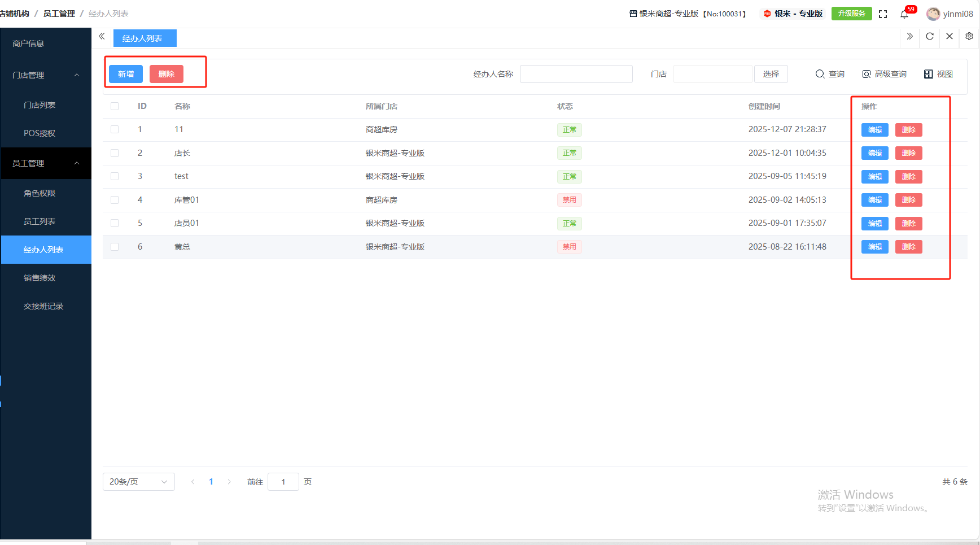Collapse the sidebar with double-chevron icon

pos(102,37)
